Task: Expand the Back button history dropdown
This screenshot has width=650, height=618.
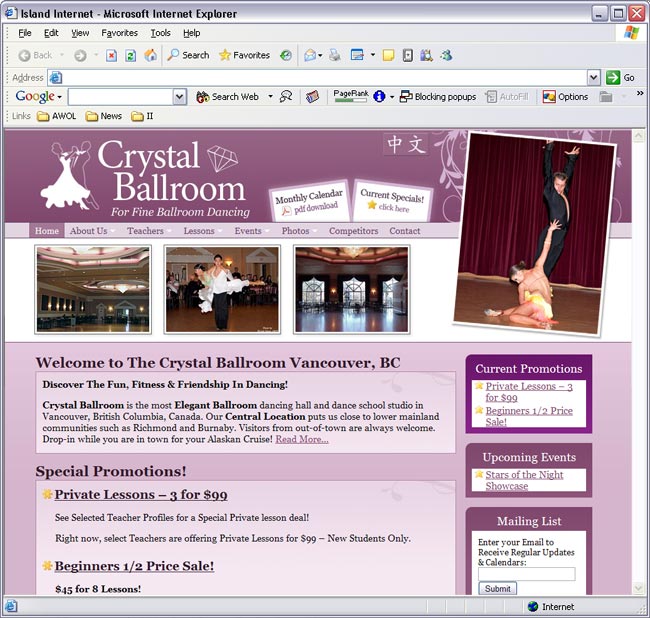Action: point(62,55)
